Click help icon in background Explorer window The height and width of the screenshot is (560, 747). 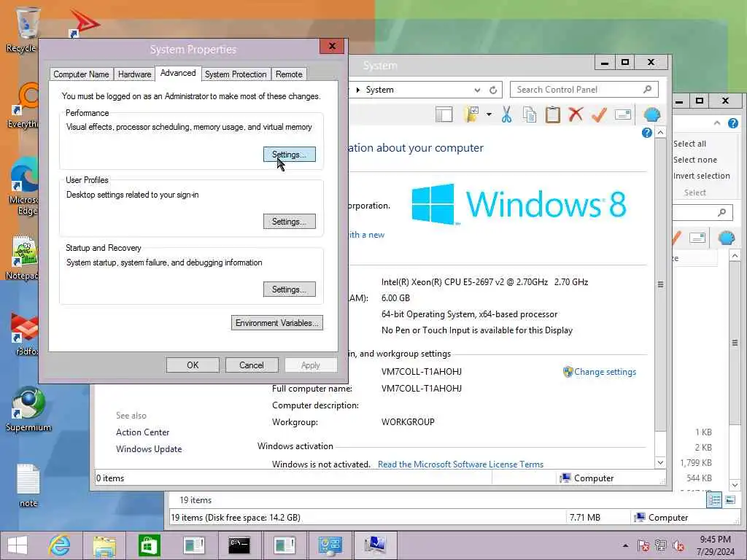[x=733, y=123]
